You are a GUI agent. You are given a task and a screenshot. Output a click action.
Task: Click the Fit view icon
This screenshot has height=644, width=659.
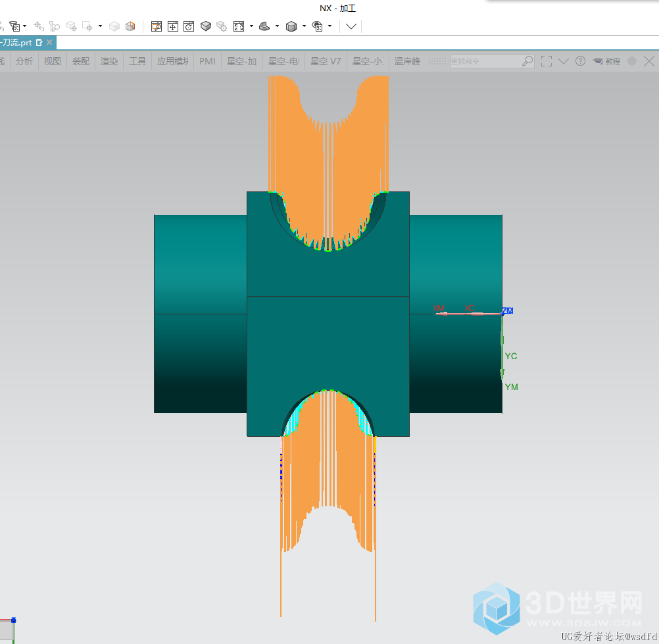(x=239, y=26)
